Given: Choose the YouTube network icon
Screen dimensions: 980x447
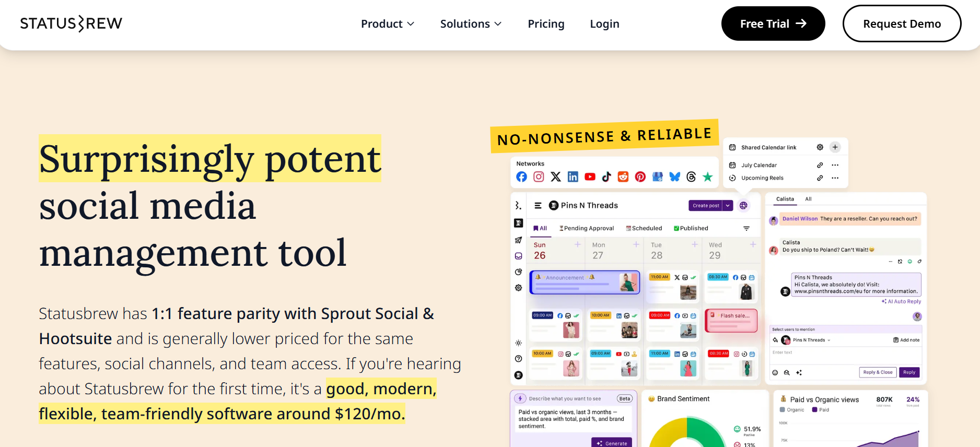Looking at the screenshot, I should [x=590, y=177].
